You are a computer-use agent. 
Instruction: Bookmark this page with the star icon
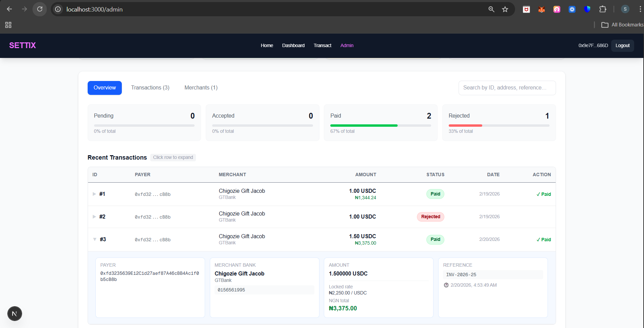(505, 9)
